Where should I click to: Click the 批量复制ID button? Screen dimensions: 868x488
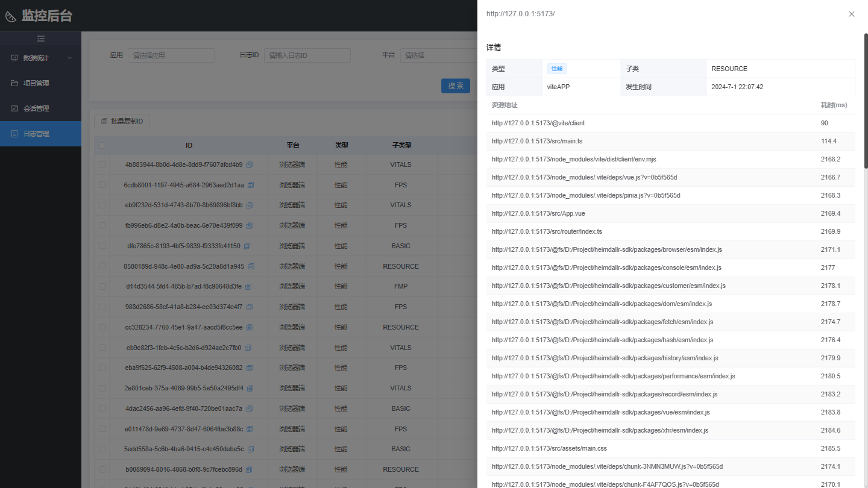coord(122,121)
